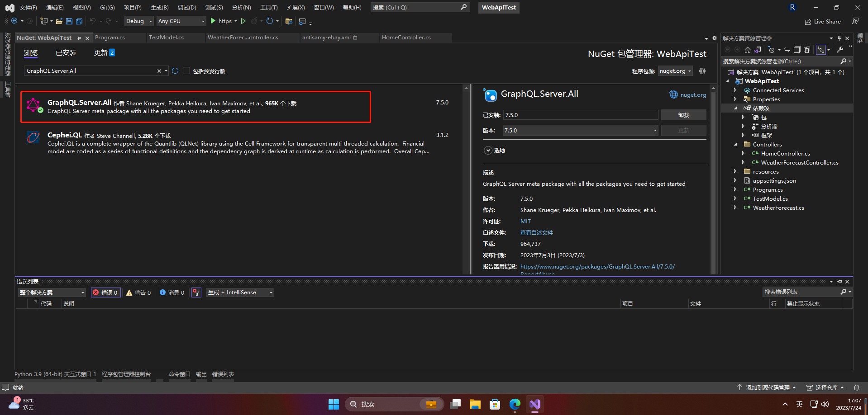The image size is (868, 415).
Task: Collapse the Controllers folder node
Action: pyautogui.click(x=735, y=145)
